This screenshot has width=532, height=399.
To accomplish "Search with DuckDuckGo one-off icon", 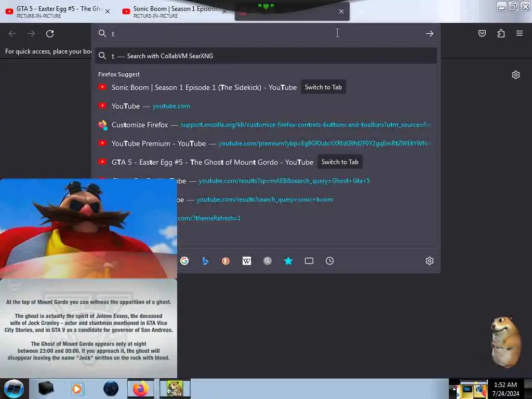I will coord(225,261).
